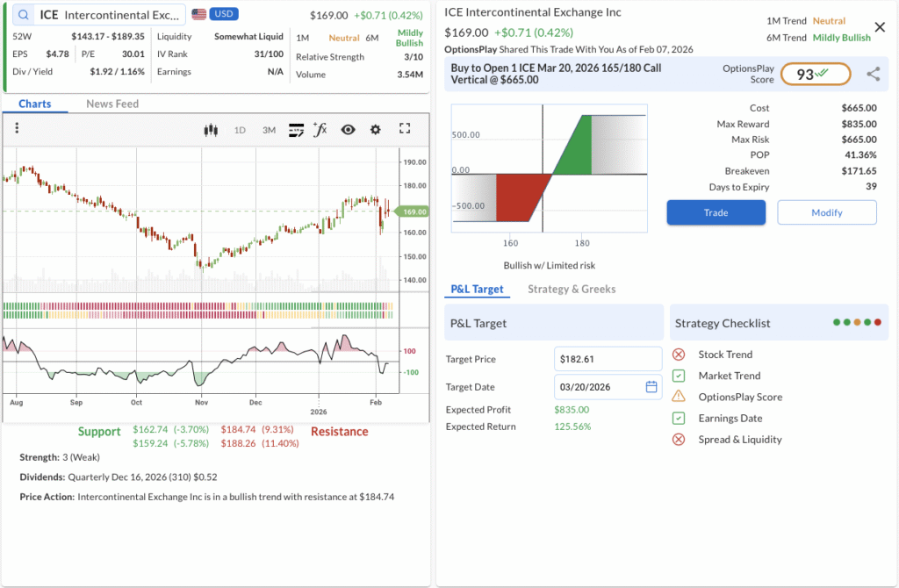The height and width of the screenshot is (588, 899).
Task: Open chart settings gear icon
Action: point(376,130)
